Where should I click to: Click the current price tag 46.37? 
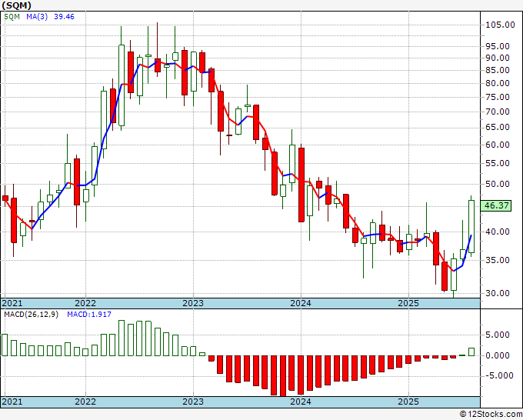click(x=496, y=205)
